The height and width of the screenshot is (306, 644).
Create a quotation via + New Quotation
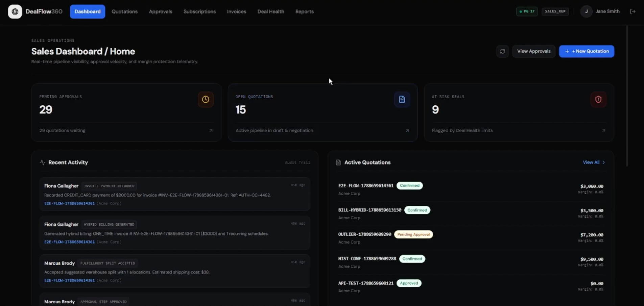point(587,51)
